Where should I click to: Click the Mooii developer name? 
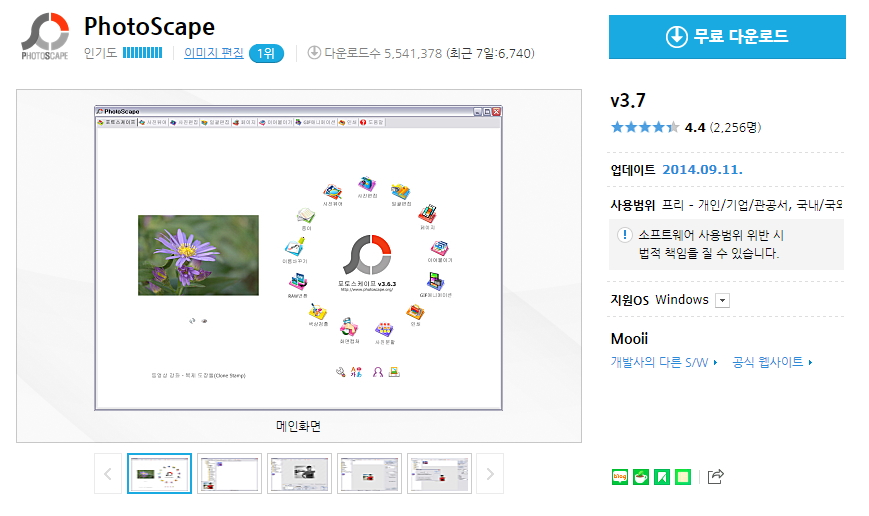(629, 339)
